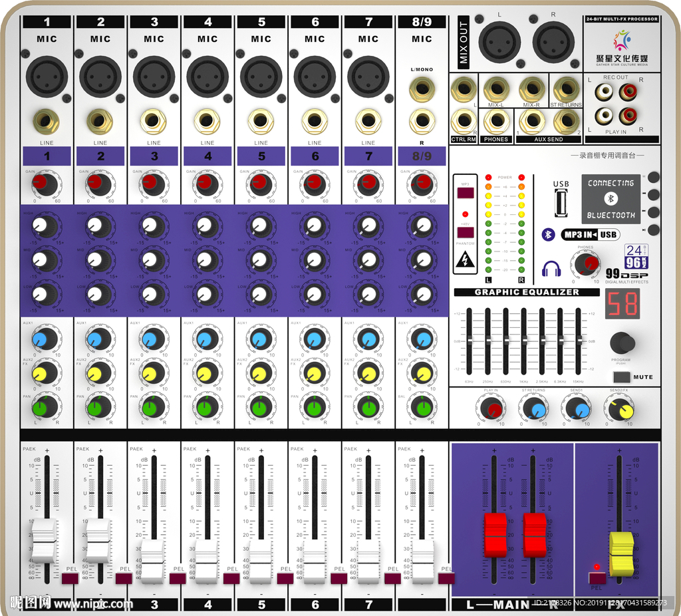Click the 1KHz graphic equalizer slider

coord(524,339)
